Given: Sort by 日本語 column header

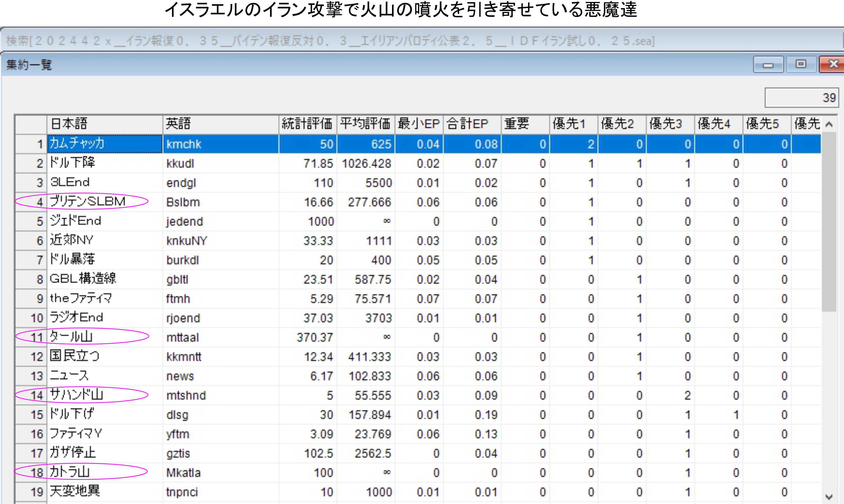Looking at the screenshot, I should 105,124.
